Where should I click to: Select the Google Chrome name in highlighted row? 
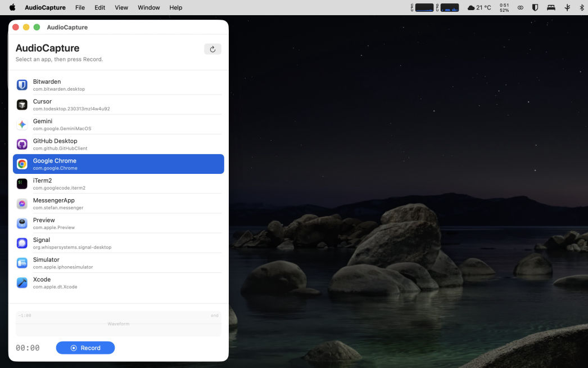[55, 161]
